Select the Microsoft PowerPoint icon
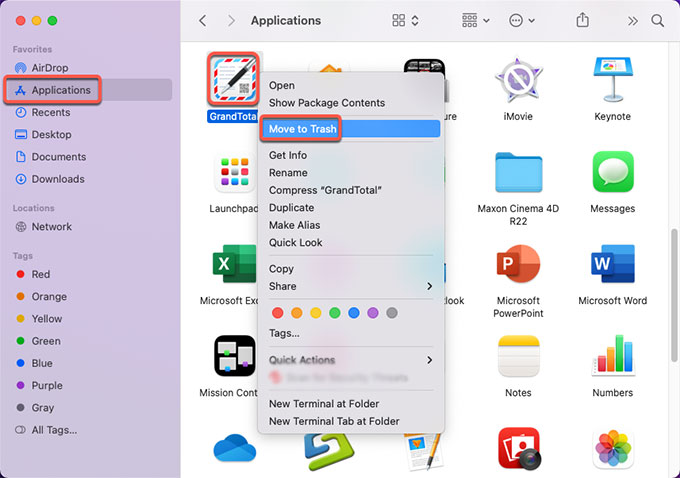The height and width of the screenshot is (478, 680). pyautogui.click(x=518, y=264)
